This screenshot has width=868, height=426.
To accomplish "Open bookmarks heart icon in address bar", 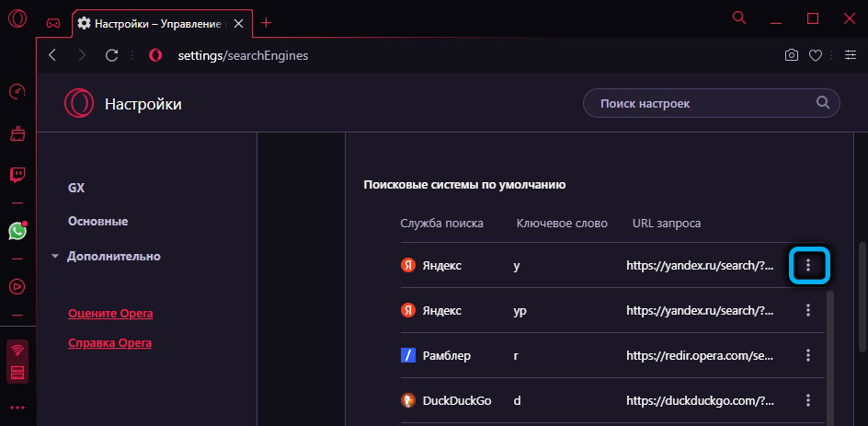I will [x=815, y=55].
